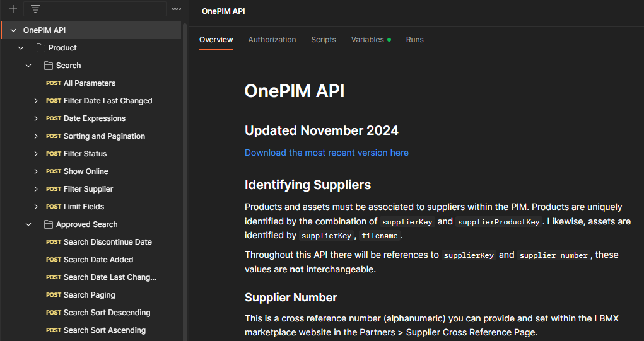Select the Product folder label
This screenshot has width=644, height=341.
click(x=62, y=48)
